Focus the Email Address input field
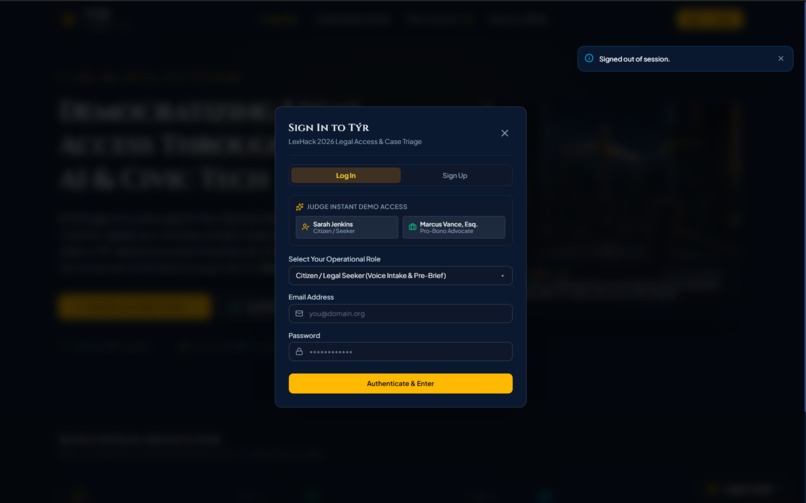Viewport: 806px width, 503px height. pyautogui.click(x=400, y=313)
